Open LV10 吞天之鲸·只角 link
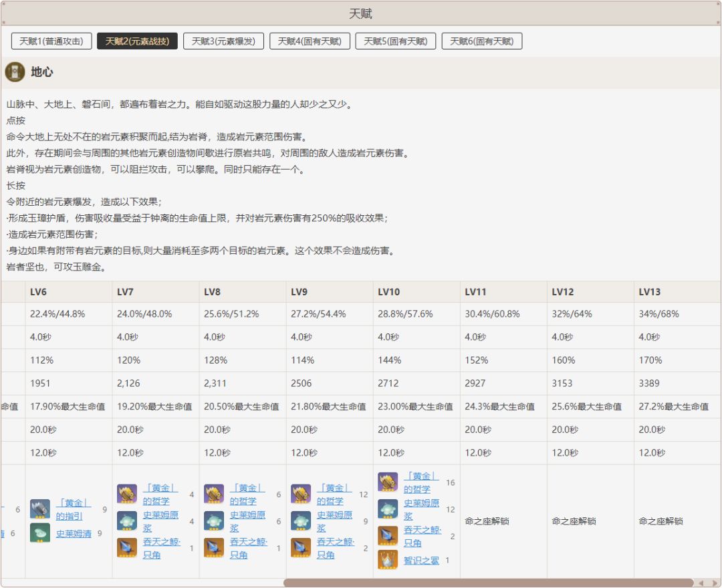722x588 pixels. [x=423, y=536]
